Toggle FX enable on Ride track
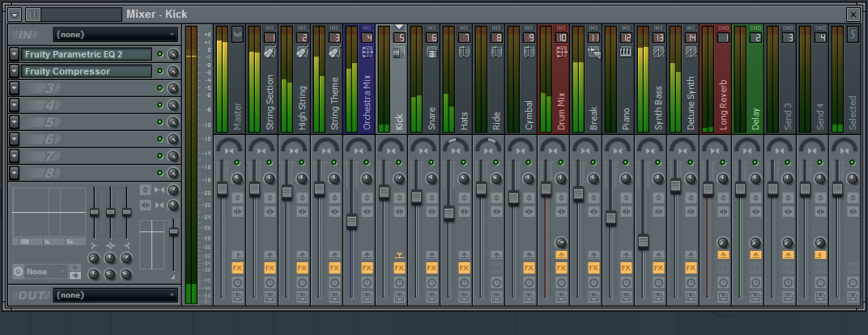 pos(496,268)
